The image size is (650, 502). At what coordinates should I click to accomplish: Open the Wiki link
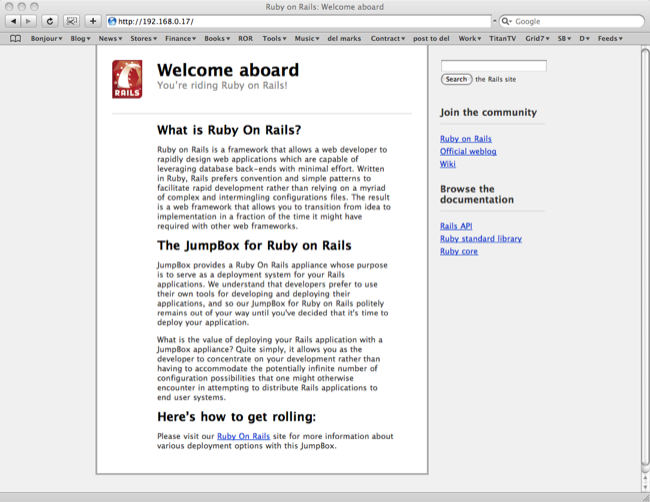[448, 164]
